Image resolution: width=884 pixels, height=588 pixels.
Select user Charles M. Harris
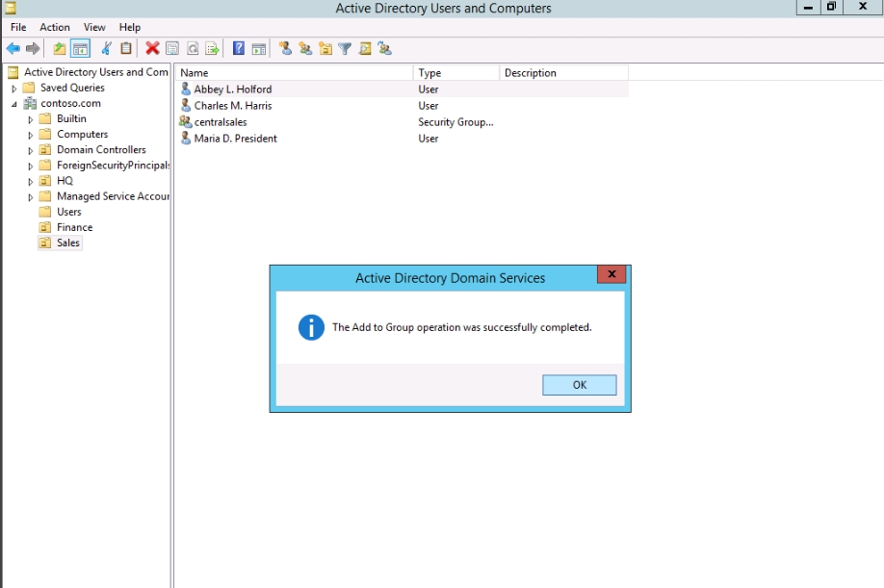click(x=233, y=105)
